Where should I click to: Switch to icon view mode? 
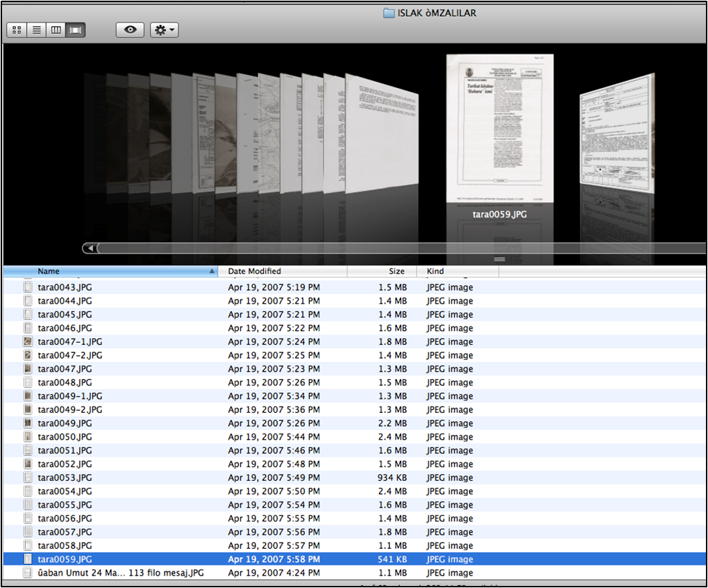tap(16, 30)
